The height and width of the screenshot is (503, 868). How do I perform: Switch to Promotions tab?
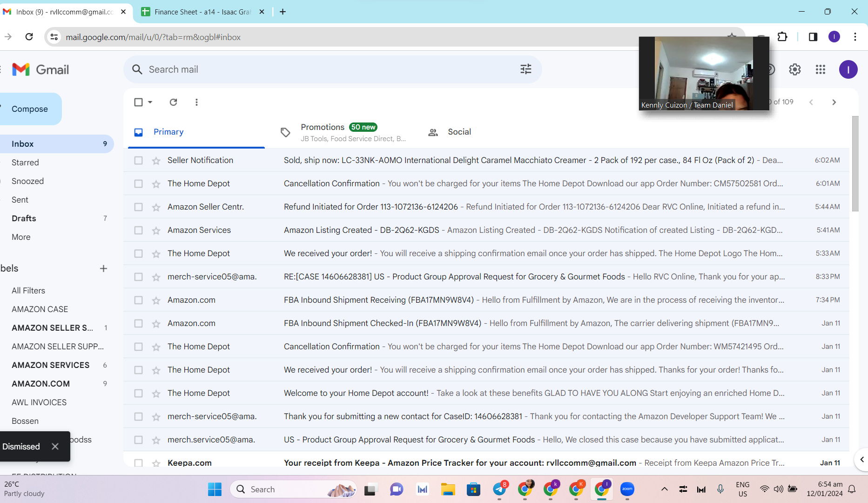[x=343, y=132]
